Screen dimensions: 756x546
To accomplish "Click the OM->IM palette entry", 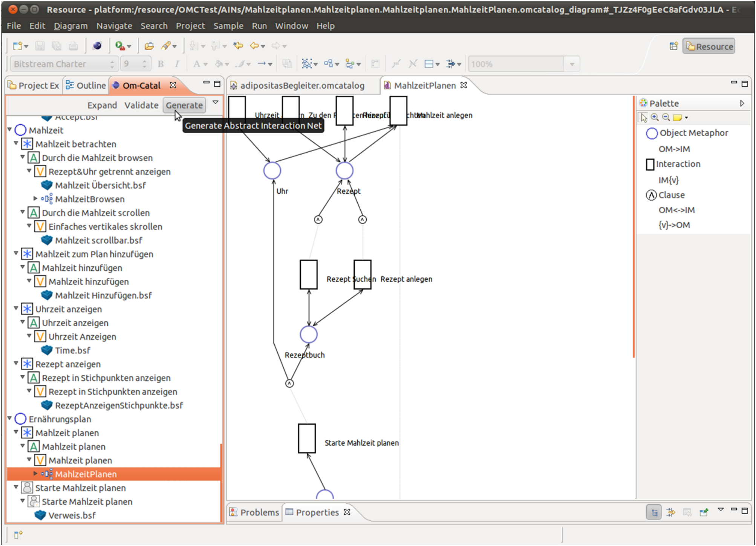I will pos(674,149).
